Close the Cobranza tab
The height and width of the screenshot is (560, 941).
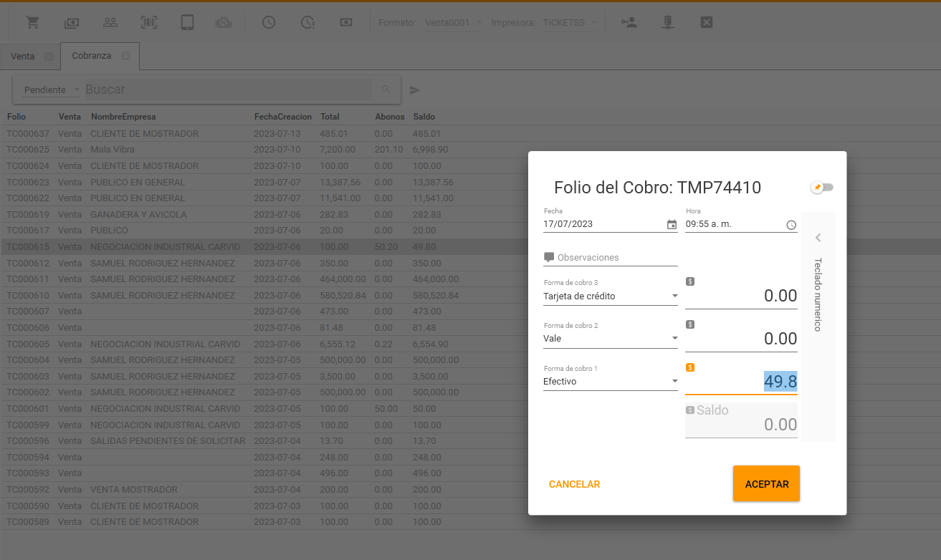click(125, 56)
